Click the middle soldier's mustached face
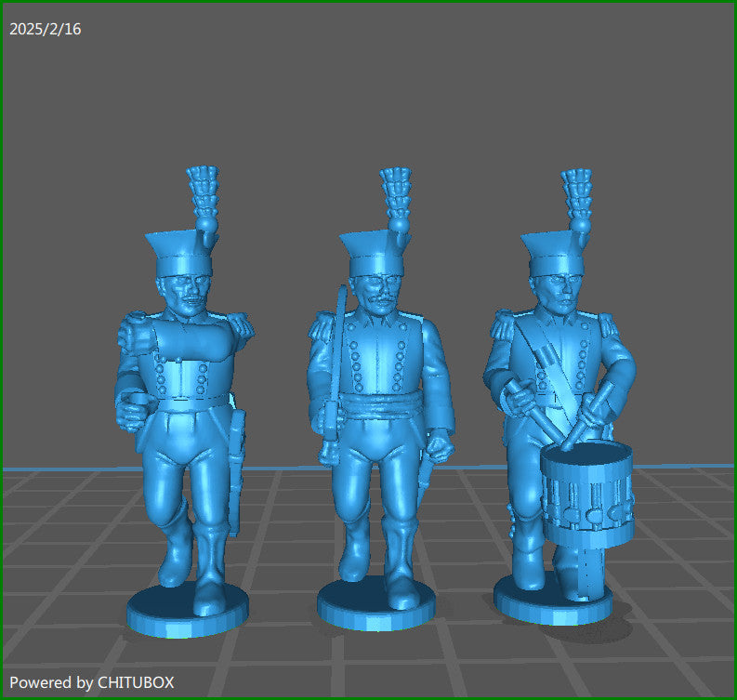The height and width of the screenshot is (700, 737). click(375, 290)
